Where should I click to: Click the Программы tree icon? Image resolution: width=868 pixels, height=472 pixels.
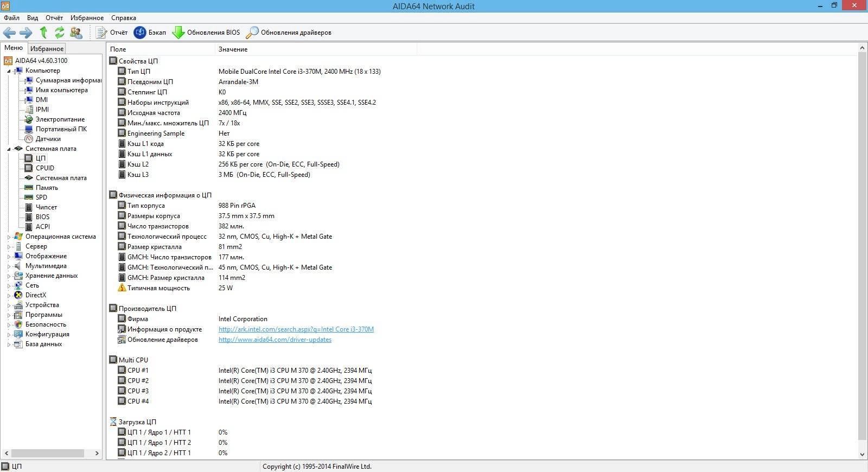18,315
